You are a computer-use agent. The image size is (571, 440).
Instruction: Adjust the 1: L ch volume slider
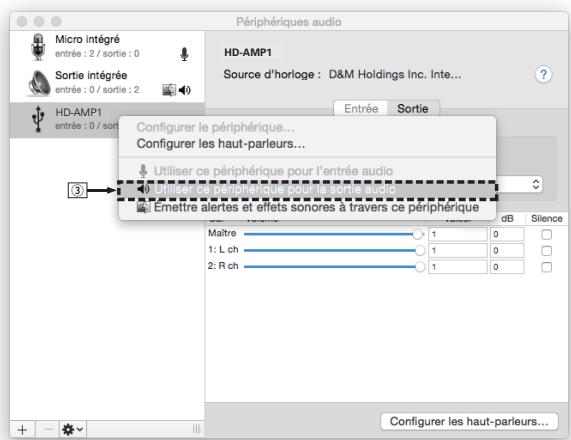click(334, 251)
